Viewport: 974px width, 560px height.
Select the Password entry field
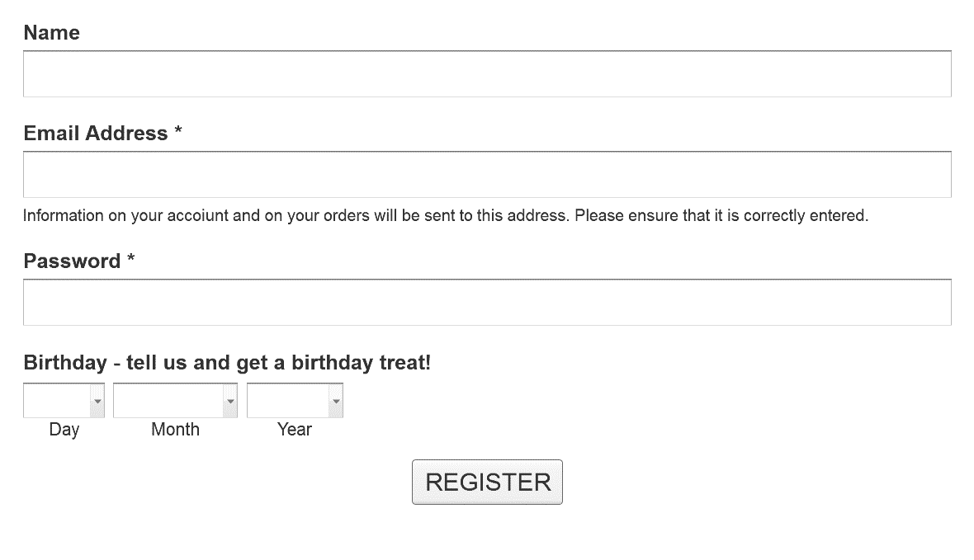click(x=487, y=303)
